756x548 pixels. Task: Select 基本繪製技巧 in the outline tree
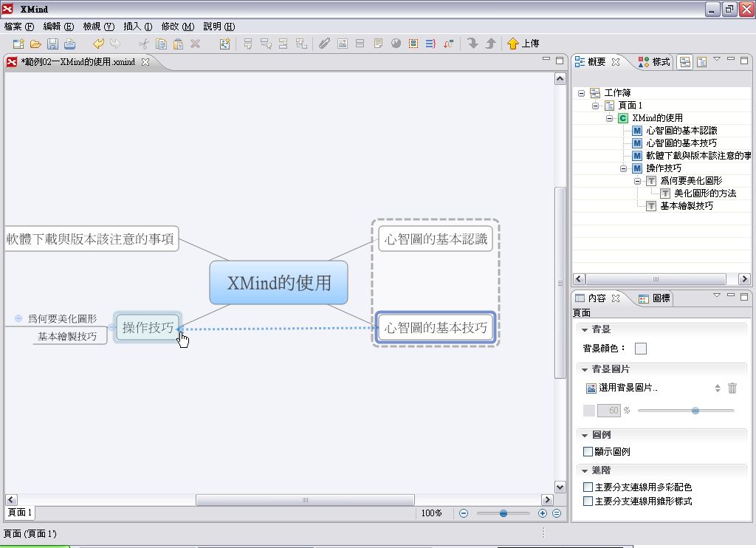(x=687, y=206)
